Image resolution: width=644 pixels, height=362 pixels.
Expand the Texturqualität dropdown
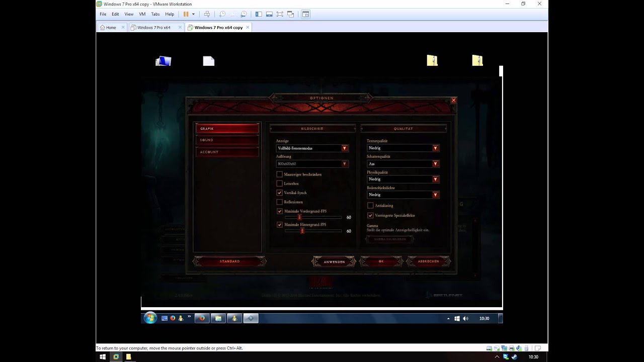tap(403, 148)
